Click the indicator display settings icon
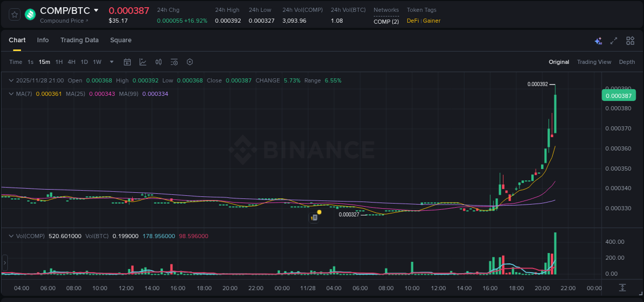This screenshot has width=644, height=302. 174,62
